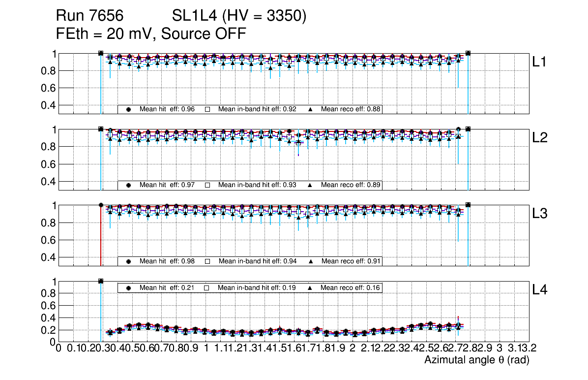Click the 'Azimutal angle θ (rad)' axis title
588x380 pixels.
[476, 360]
